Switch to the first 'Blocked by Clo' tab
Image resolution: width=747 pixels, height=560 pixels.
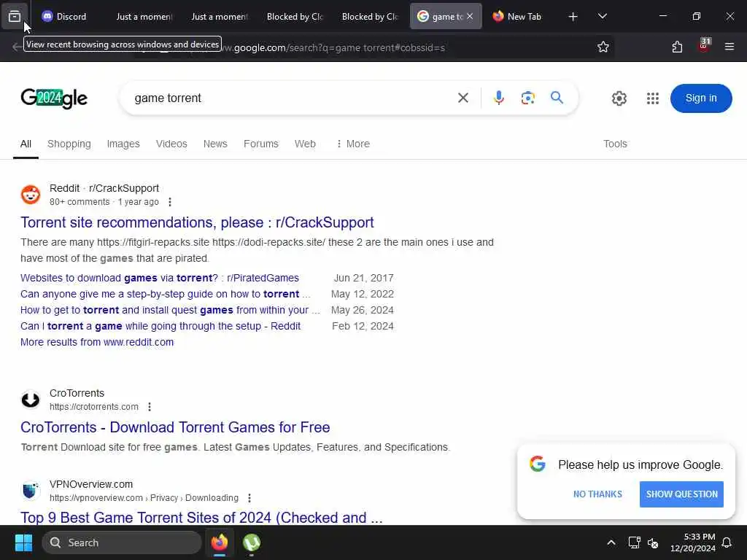point(295,16)
